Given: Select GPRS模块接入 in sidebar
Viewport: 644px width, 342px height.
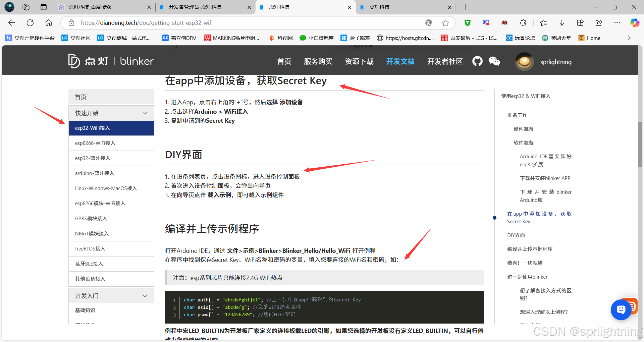Looking at the screenshot, I should (x=111, y=219).
